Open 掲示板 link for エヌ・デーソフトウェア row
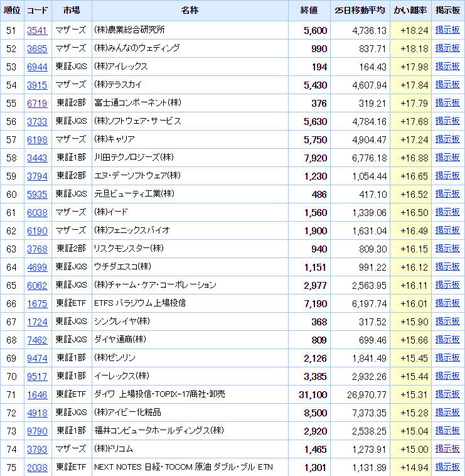Screen dimensions: 465x476 pyautogui.click(x=447, y=176)
